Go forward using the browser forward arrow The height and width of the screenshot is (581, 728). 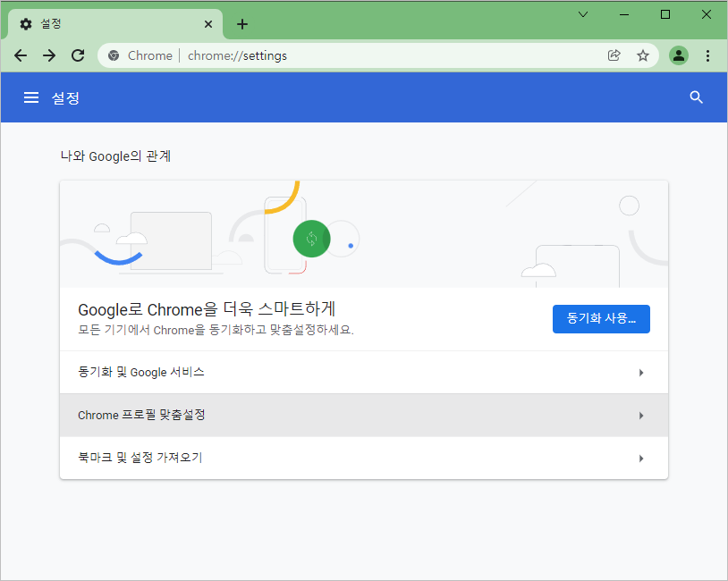click(49, 55)
